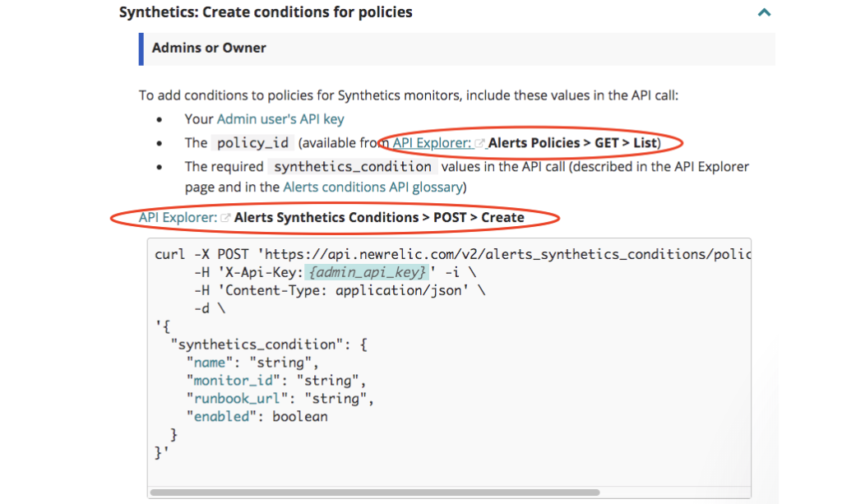Click the bullet marker next to synthetics_condition line
The height and width of the screenshot is (504, 842).
tap(159, 167)
